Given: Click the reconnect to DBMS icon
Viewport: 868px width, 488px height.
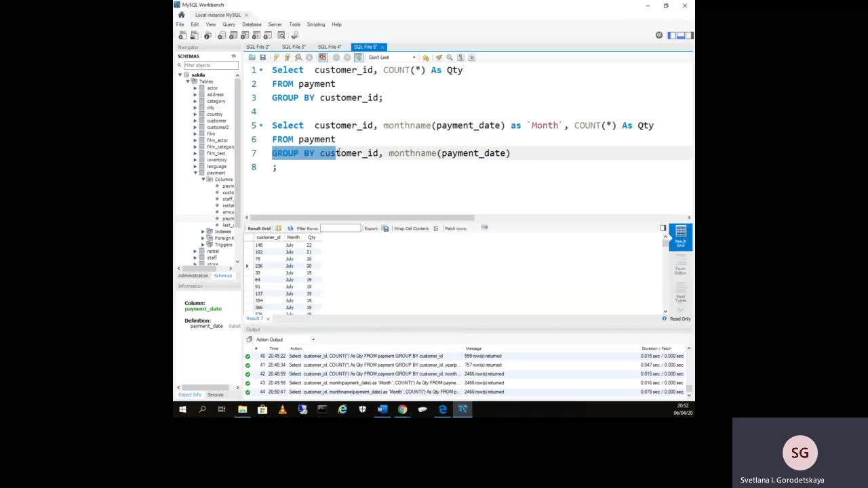Looking at the screenshot, I should coord(294,35).
